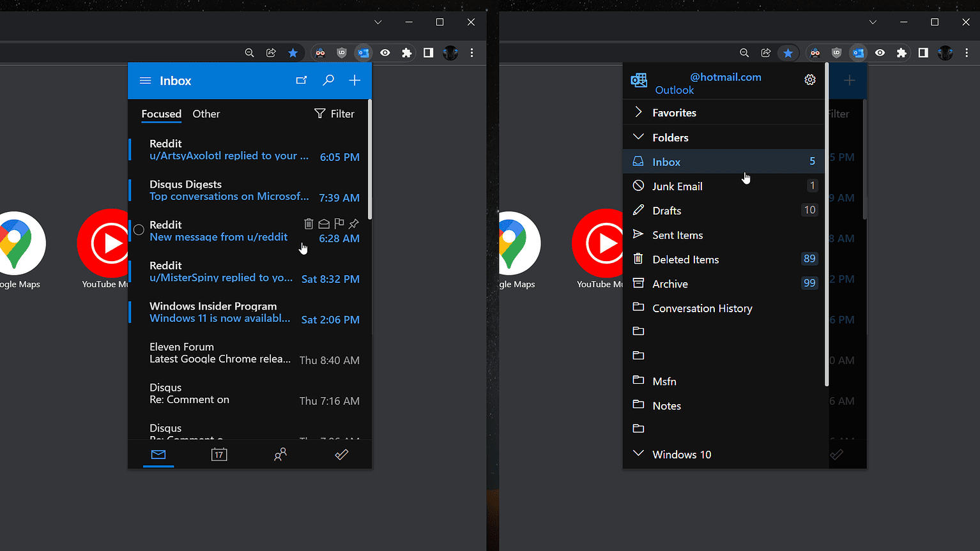Expand the Windows 10 folder group

pos(638,453)
